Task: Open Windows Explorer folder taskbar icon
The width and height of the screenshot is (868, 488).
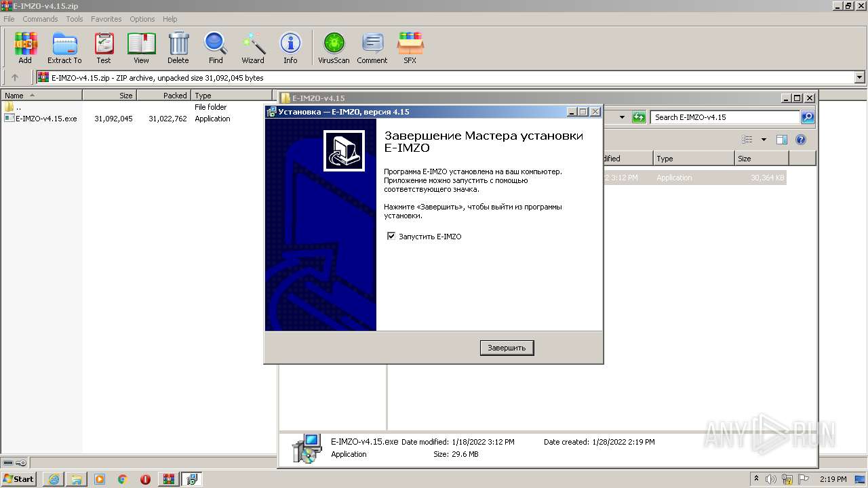Action: [77, 479]
